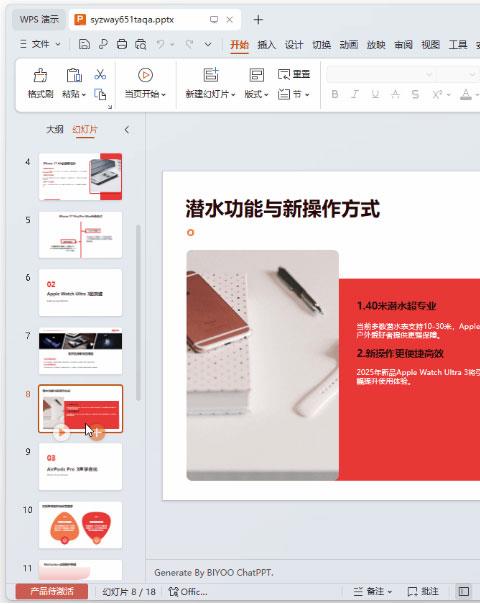Click the slide panel vertical scrollbar

[138, 312]
